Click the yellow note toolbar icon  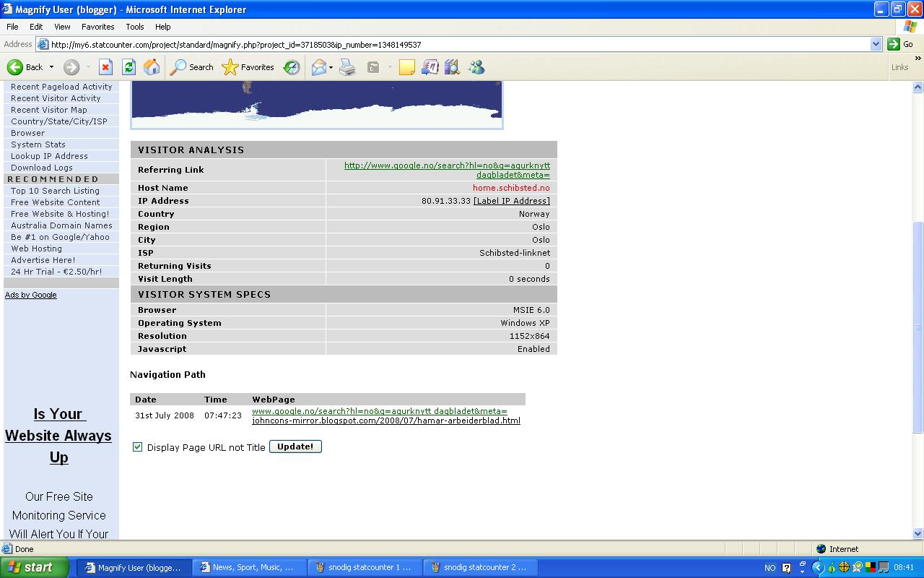407,67
